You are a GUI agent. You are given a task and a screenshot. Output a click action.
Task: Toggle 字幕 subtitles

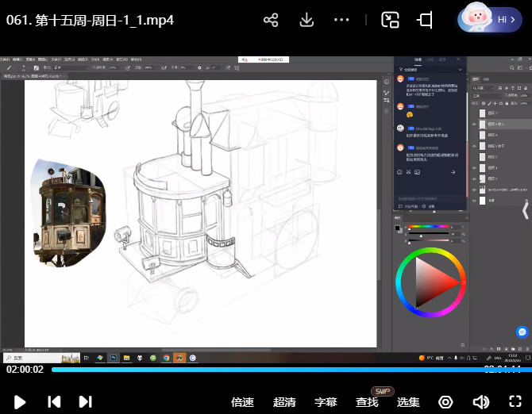[x=326, y=402]
